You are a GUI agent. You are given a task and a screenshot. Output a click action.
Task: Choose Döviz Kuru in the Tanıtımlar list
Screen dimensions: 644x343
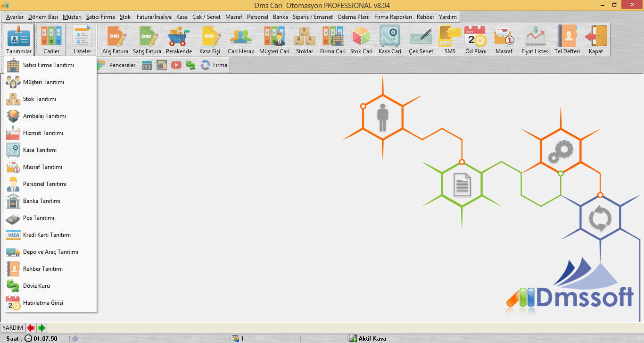[36, 286]
